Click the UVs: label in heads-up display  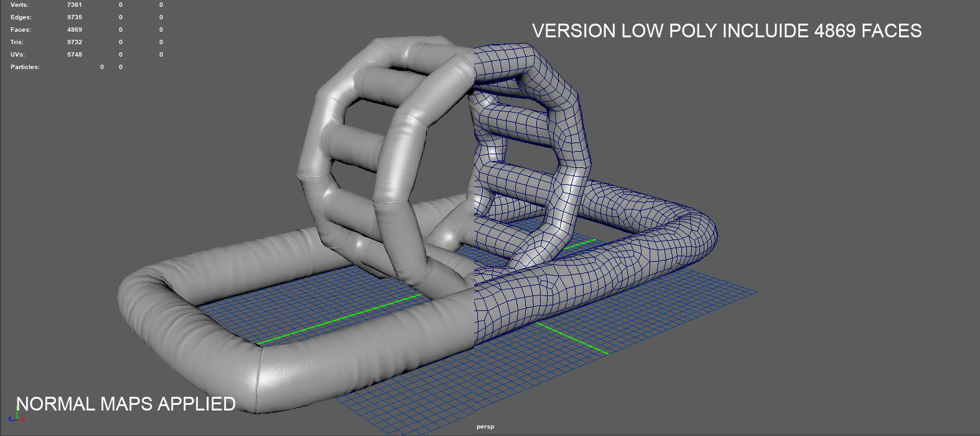coord(17,55)
